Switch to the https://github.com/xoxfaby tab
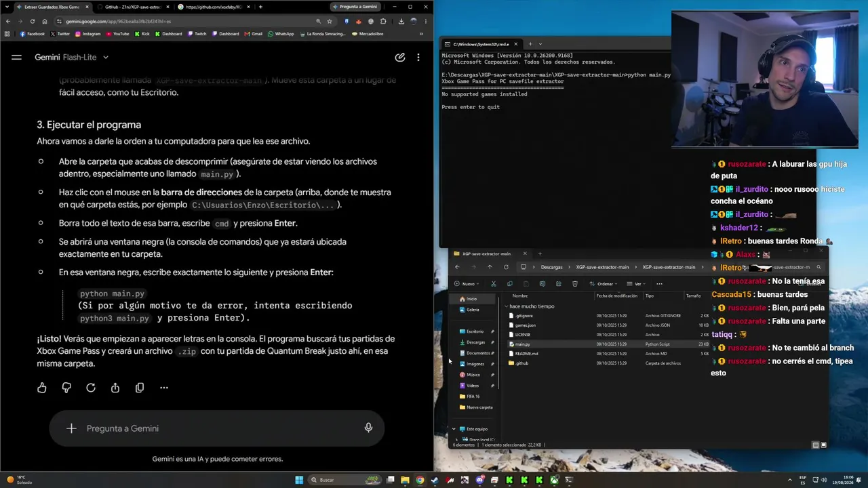868x488 pixels. coord(214,7)
